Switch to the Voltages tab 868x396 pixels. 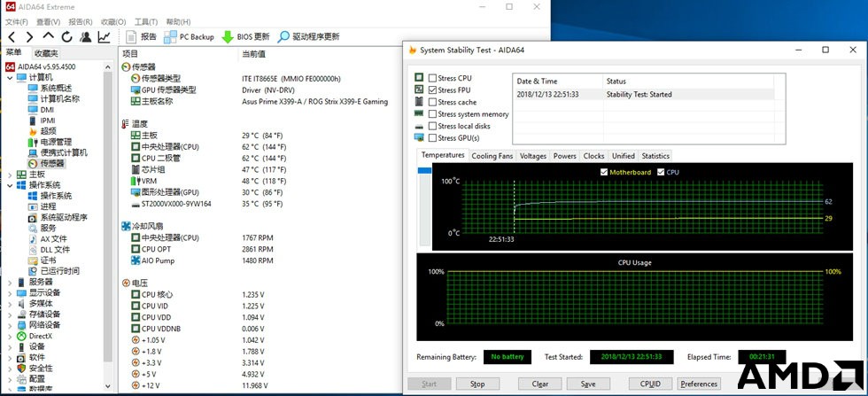[533, 156]
